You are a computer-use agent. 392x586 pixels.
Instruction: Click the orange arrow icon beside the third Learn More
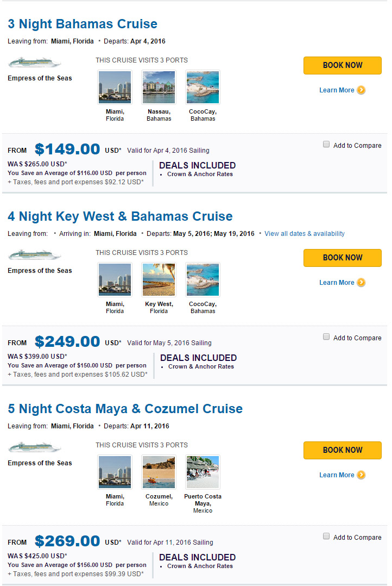361,475
